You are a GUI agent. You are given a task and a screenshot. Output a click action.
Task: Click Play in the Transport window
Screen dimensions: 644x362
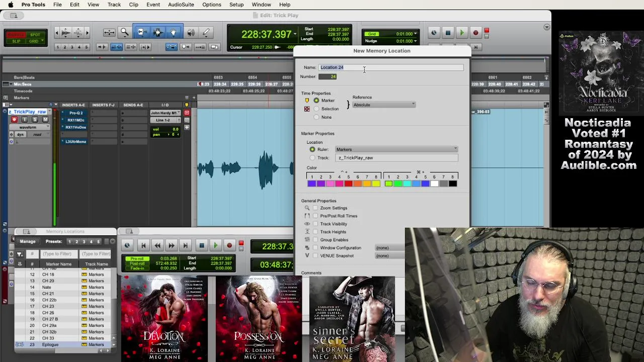(x=215, y=246)
